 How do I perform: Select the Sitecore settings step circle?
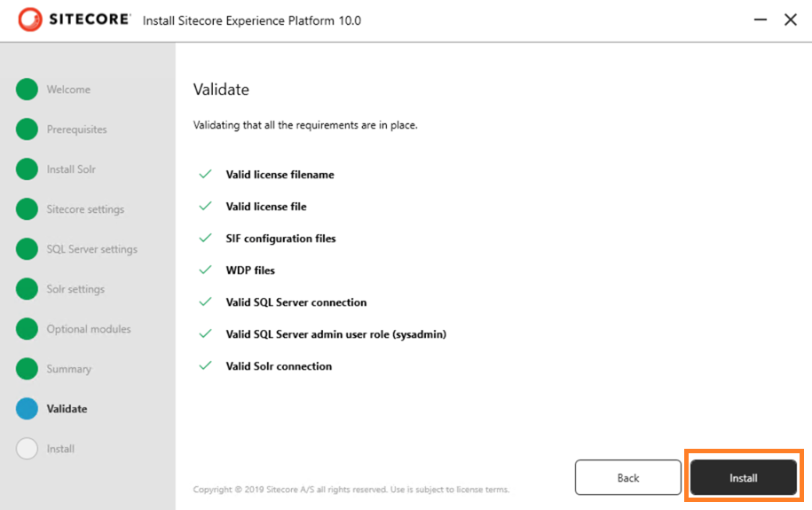click(x=27, y=208)
